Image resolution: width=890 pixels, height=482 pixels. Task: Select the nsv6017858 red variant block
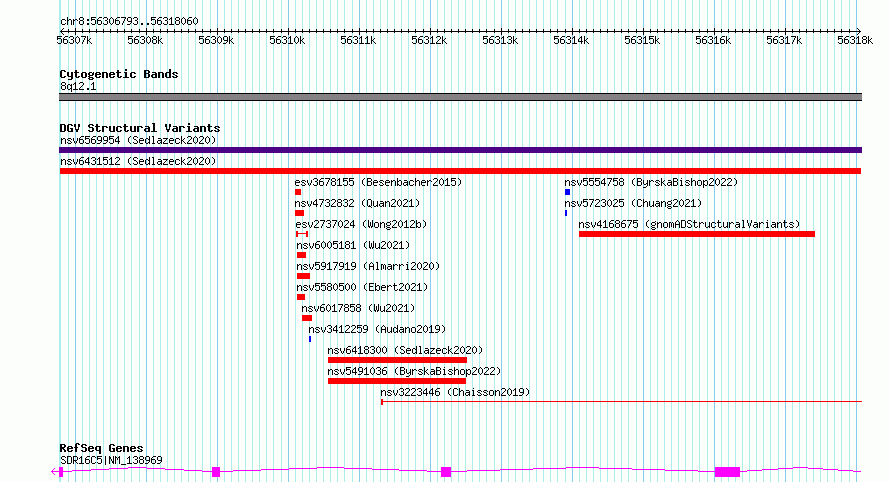click(x=307, y=318)
